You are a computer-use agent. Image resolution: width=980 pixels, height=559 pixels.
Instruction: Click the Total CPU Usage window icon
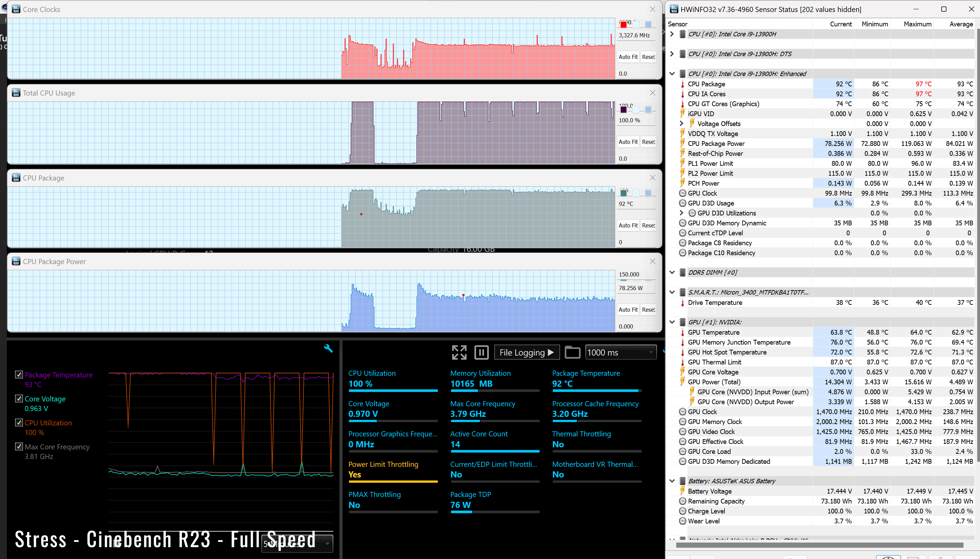(x=16, y=93)
